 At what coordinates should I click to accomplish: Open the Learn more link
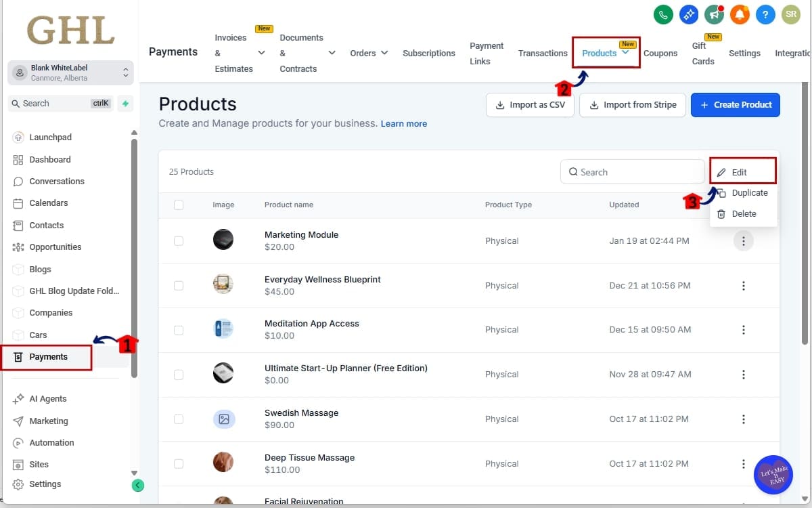point(404,123)
